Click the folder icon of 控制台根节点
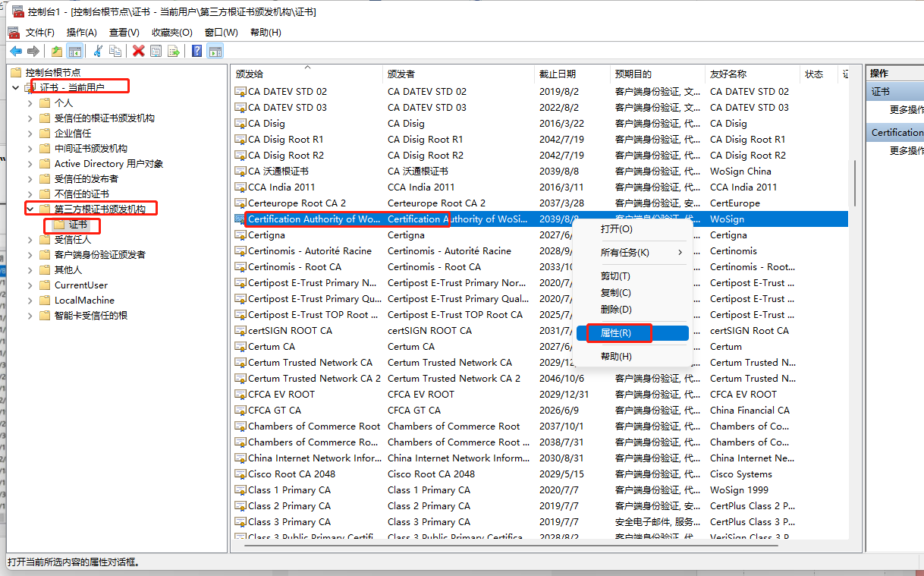This screenshot has width=924, height=576. tap(16, 72)
